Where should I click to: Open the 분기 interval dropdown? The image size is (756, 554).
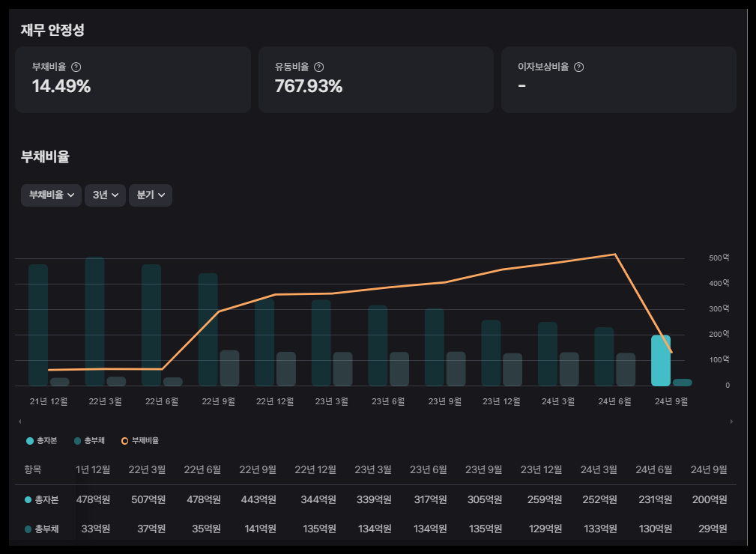click(151, 195)
